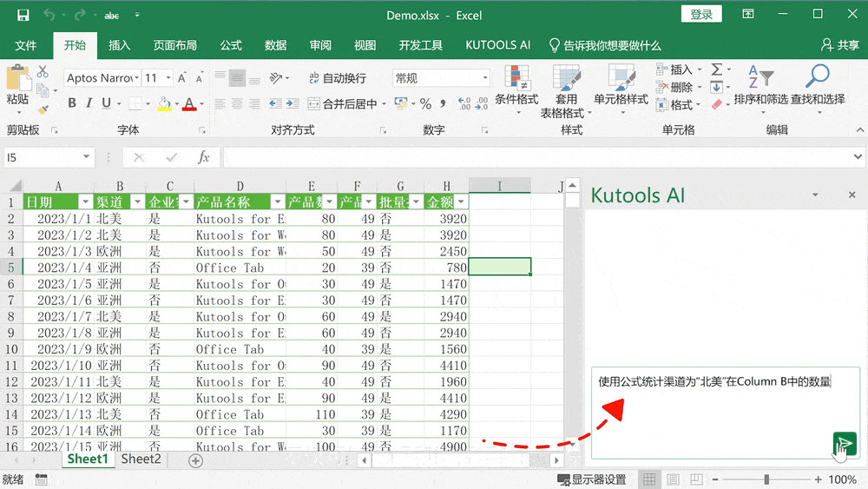Image resolution: width=868 pixels, height=489 pixels.
Task: Click the format painter brush icon
Action: point(43,110)
